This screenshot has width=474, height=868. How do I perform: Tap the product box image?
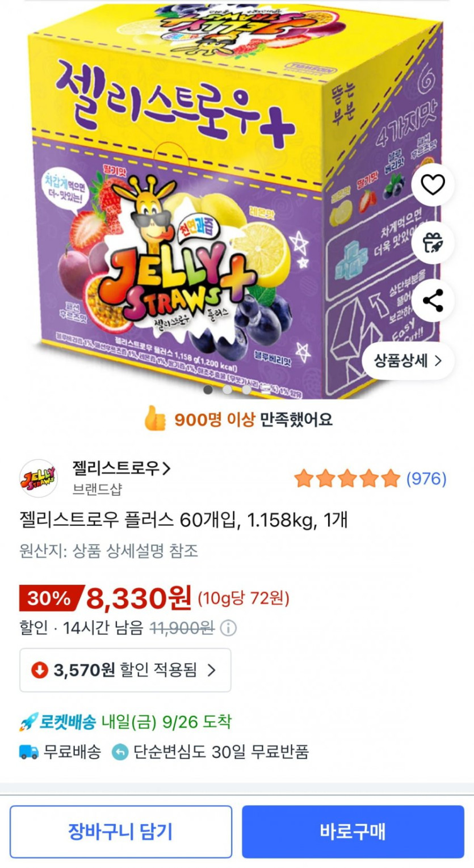237,199
